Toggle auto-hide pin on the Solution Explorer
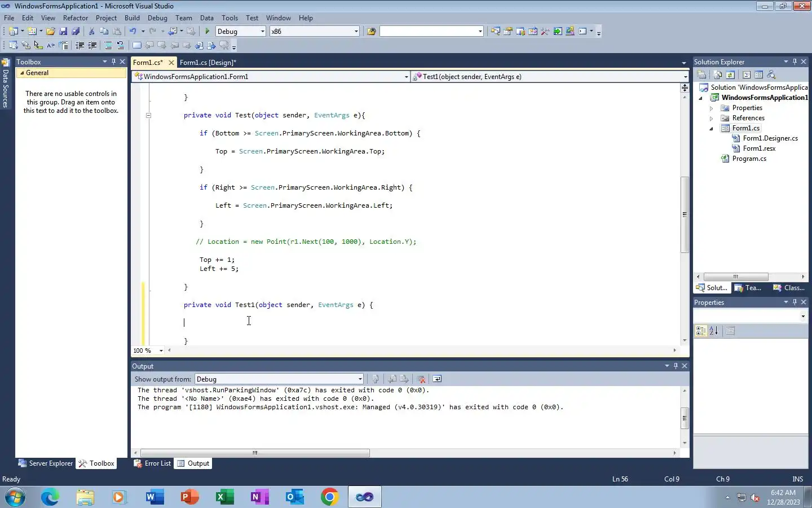 [795, 62]
